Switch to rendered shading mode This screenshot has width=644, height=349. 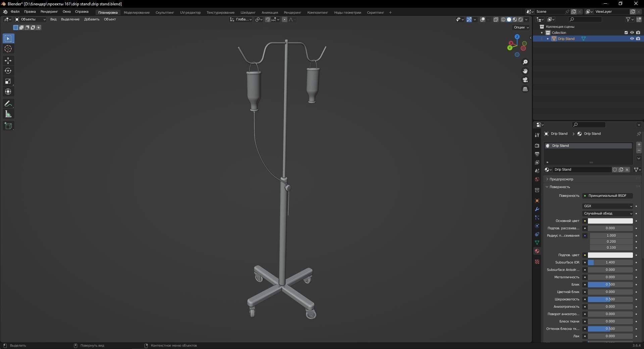(521, 19)
